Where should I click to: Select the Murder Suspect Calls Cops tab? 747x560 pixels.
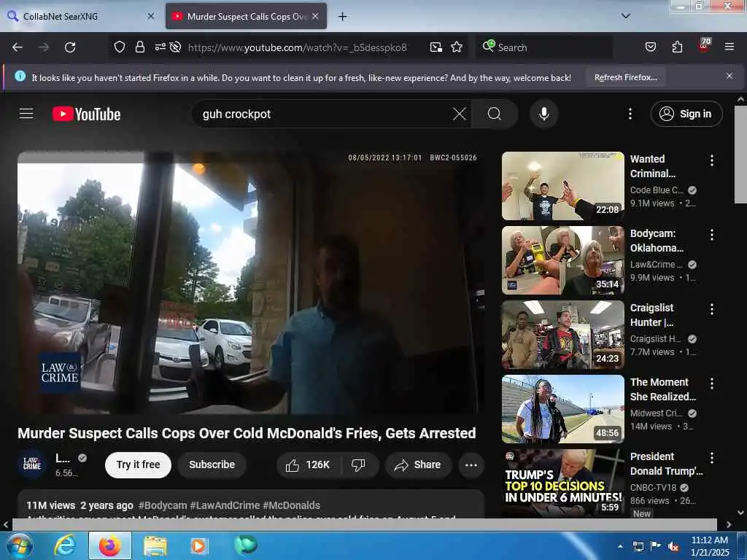(246, 16)
